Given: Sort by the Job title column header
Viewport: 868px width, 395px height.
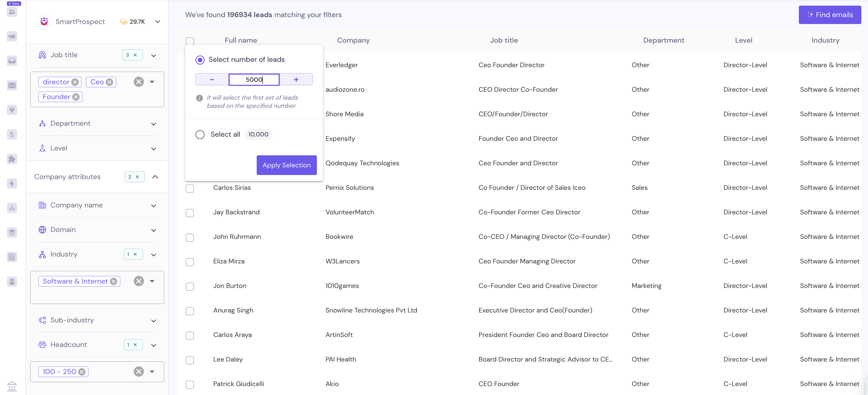Looking at the screenshot, I should 504,40.
